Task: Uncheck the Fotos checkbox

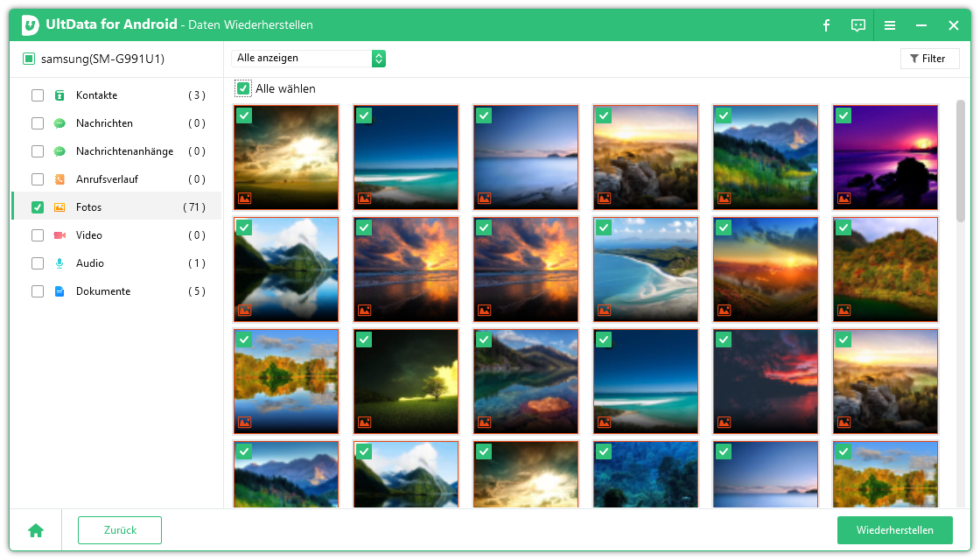Action: 38,207
